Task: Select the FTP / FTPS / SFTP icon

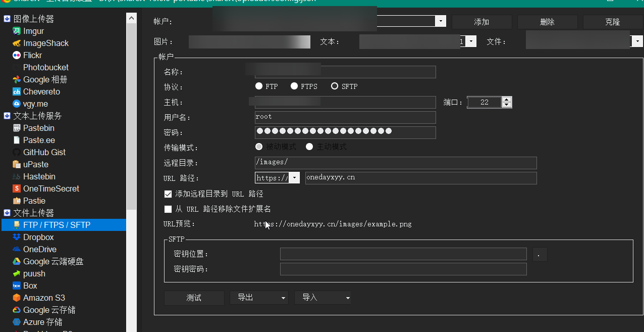Action: [x=17, y=225]
